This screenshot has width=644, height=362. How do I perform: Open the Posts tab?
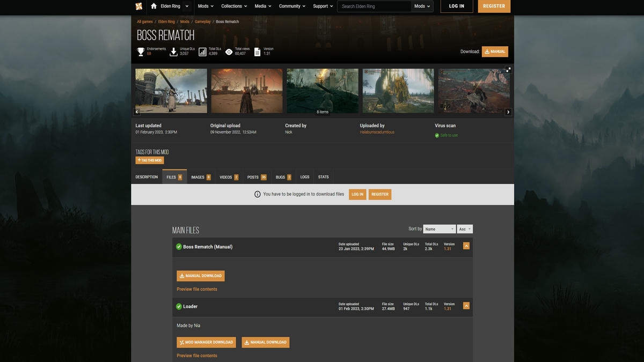click(257, 177)
